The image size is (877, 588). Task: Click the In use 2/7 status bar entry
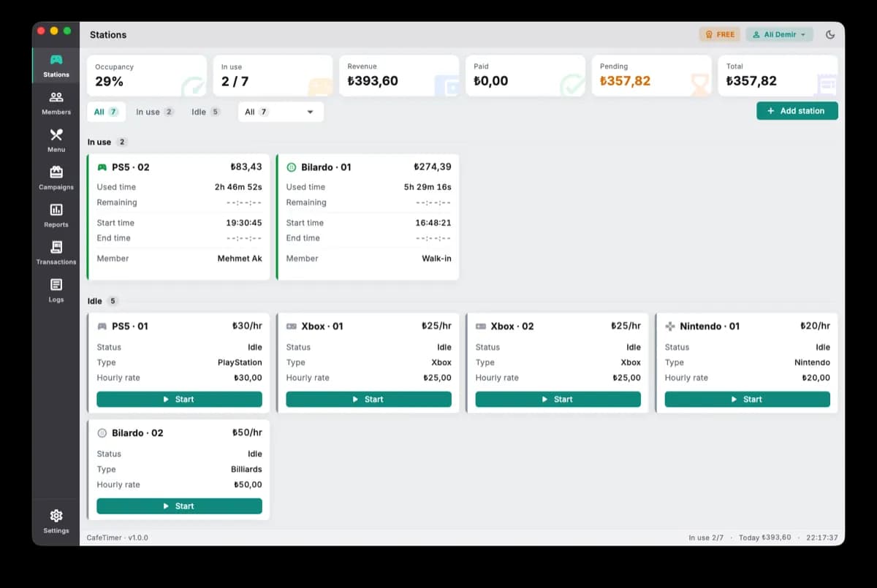click(x=706, y=538)
